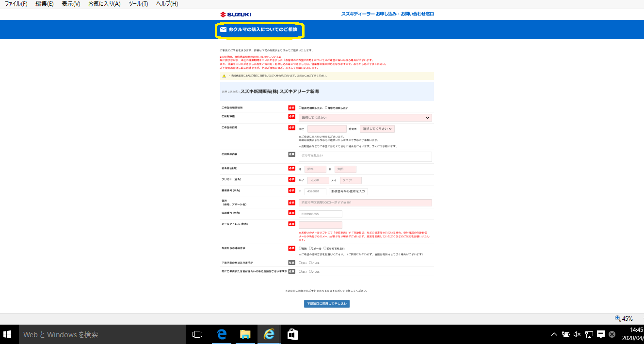Click the 45% zoom level text

628,319
